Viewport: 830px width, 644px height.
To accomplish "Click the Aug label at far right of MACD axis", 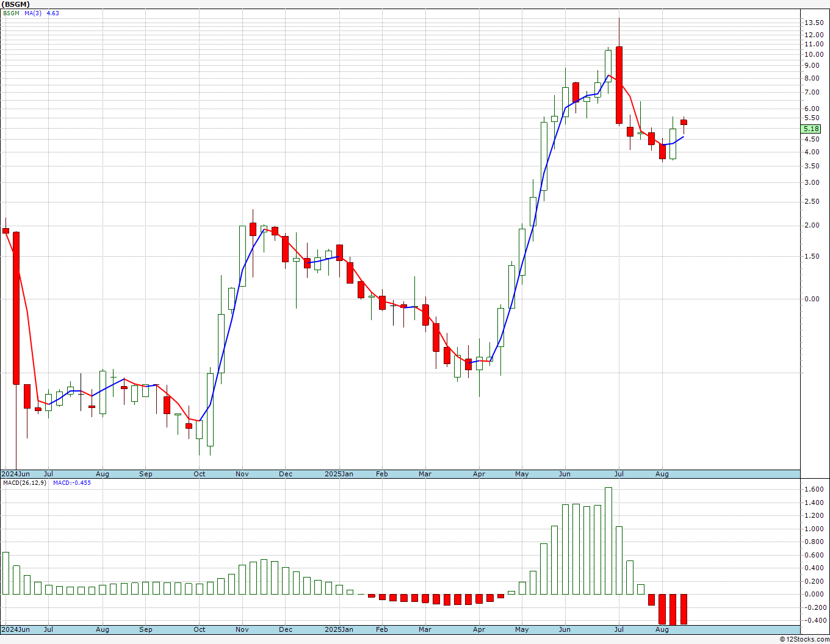I will (662, 629).
